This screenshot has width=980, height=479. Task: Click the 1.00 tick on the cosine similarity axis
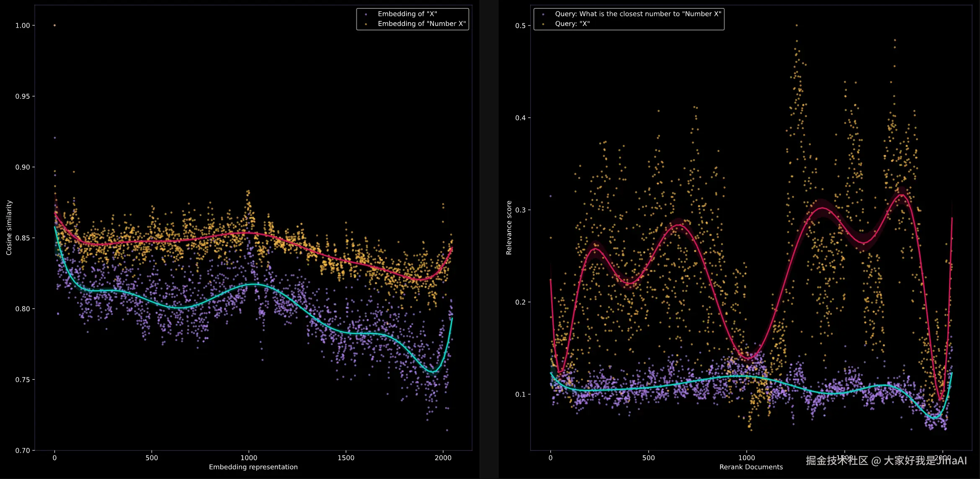[x=23, y=26]
